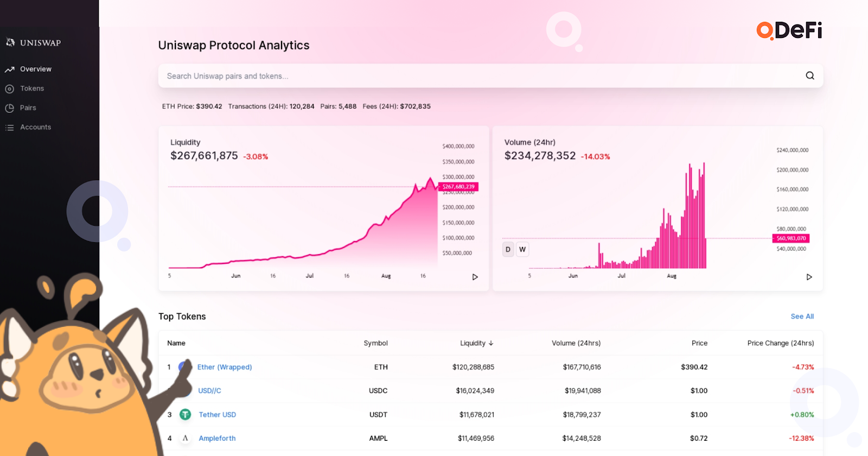Click the Tether USD green token icon
This screenshot has width=868, height=456.
click(x=185, y=414)
